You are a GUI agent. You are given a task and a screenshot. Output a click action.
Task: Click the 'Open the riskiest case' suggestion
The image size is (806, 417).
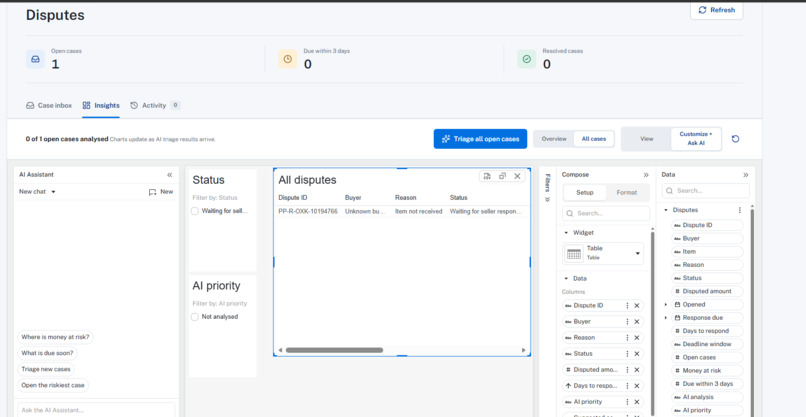point(53,385)
